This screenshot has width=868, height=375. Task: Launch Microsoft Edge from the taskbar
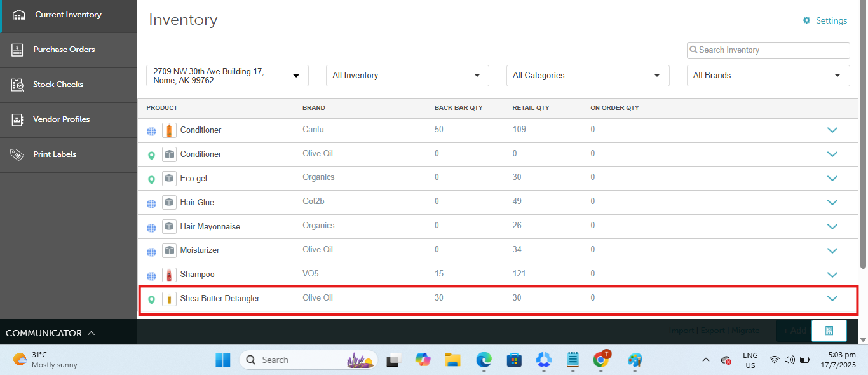click(484, 360)
